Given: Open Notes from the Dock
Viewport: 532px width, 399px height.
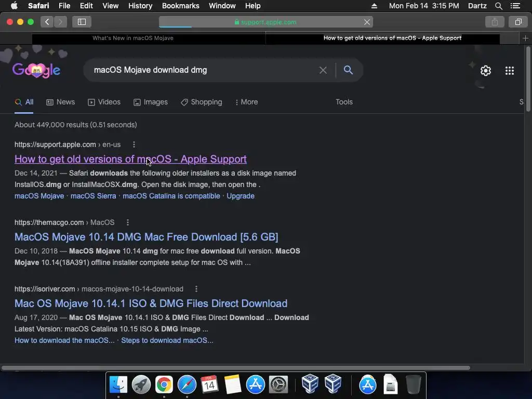Looking at the screenshot, I should (232, 384).
